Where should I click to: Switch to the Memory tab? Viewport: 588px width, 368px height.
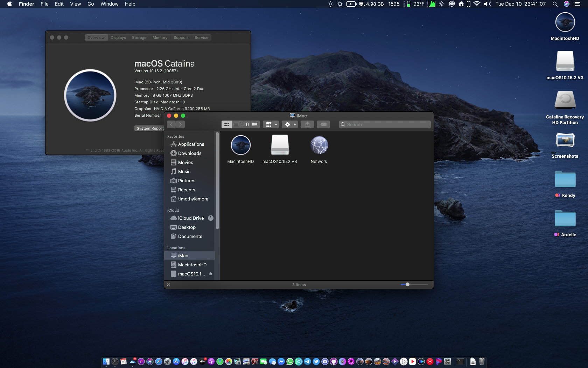point(160,38)
